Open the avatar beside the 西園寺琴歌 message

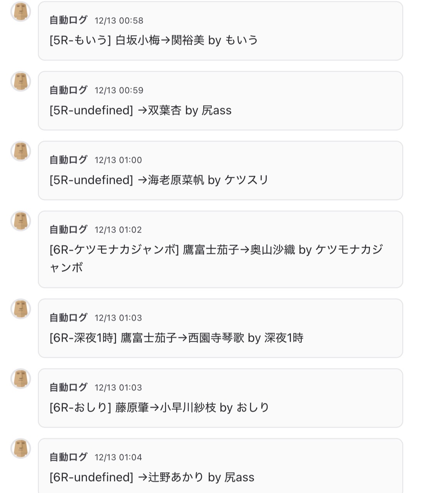21,309
